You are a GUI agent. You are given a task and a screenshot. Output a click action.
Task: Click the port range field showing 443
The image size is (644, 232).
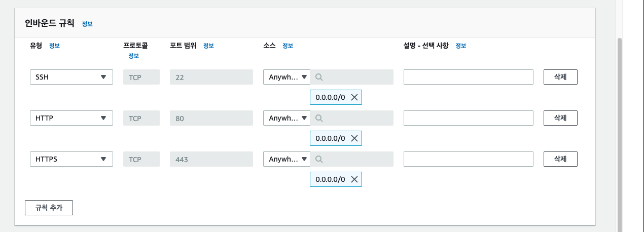(211, 159)
